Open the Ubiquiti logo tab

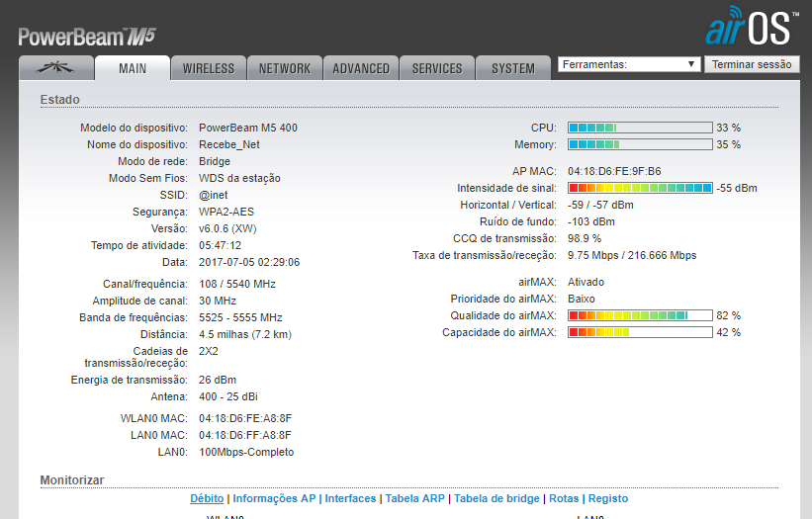tap(56, 68)
